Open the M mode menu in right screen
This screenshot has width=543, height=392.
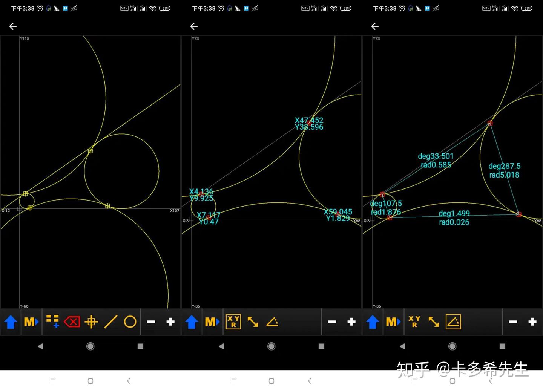coord(393,322)
